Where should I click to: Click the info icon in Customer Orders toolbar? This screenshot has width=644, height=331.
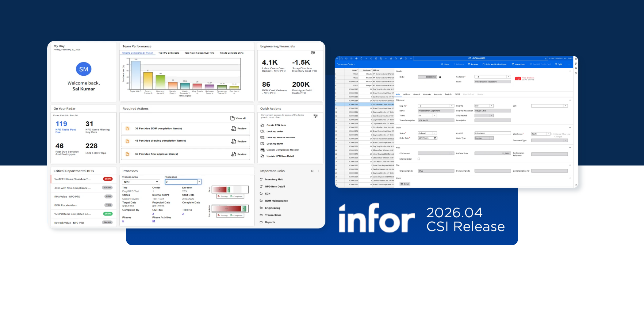pos(406,59)
